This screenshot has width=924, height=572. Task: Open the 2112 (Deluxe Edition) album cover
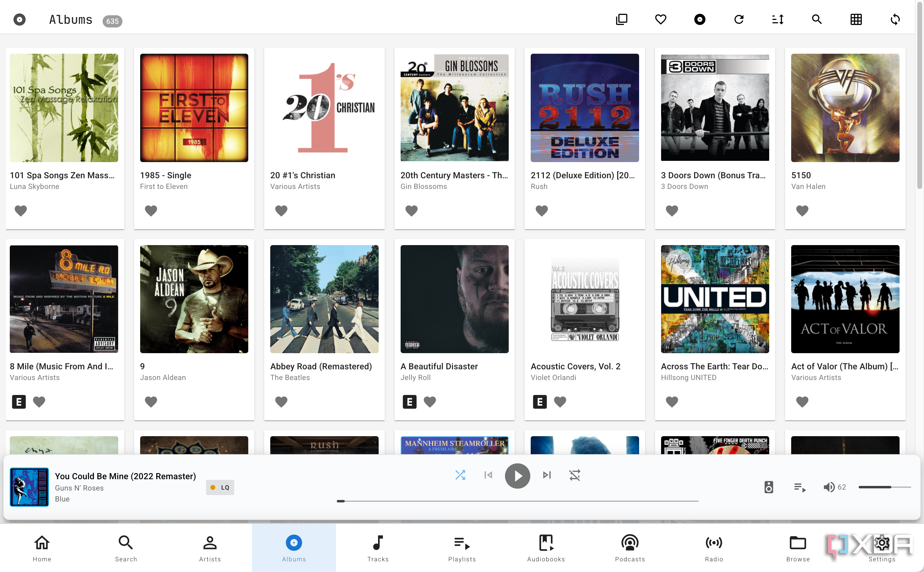coord(584,108)
